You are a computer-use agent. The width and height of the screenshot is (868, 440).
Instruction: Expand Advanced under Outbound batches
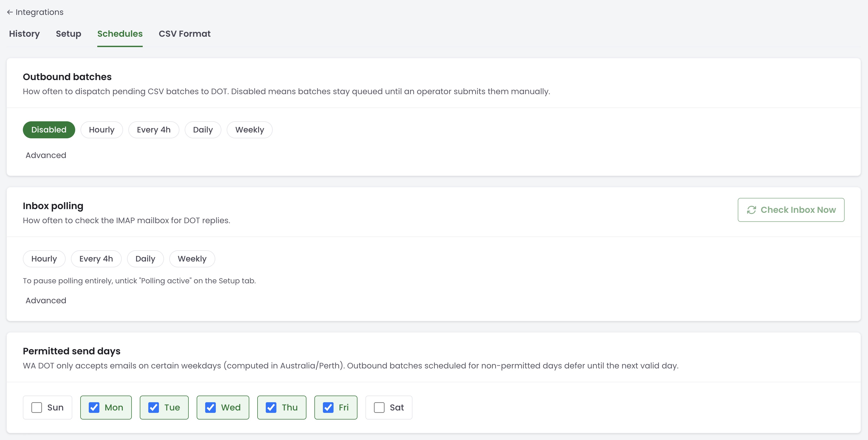[x=46, y=155]
